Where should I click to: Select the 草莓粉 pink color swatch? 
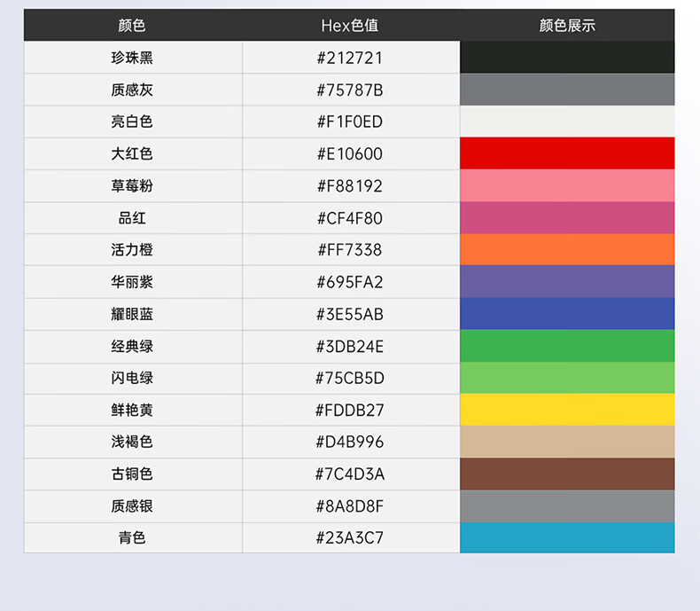click(x=567, y=185)
